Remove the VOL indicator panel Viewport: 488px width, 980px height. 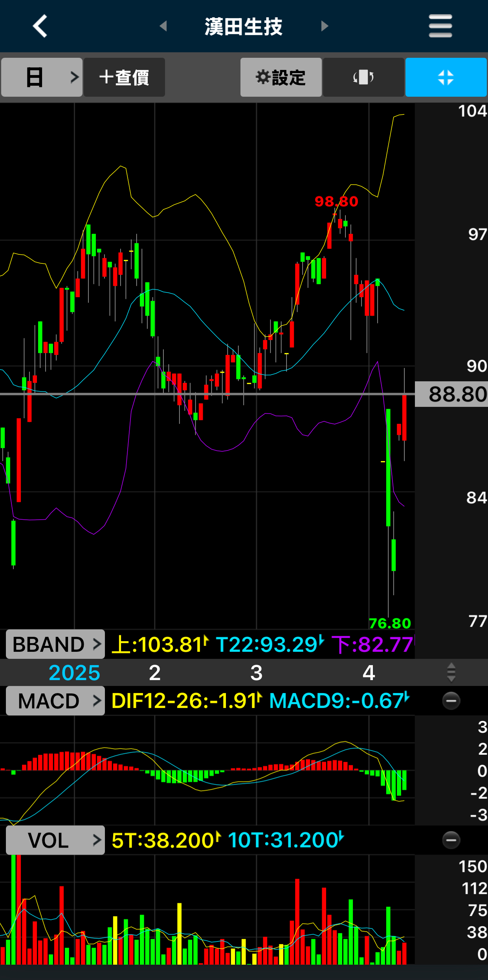451,840
